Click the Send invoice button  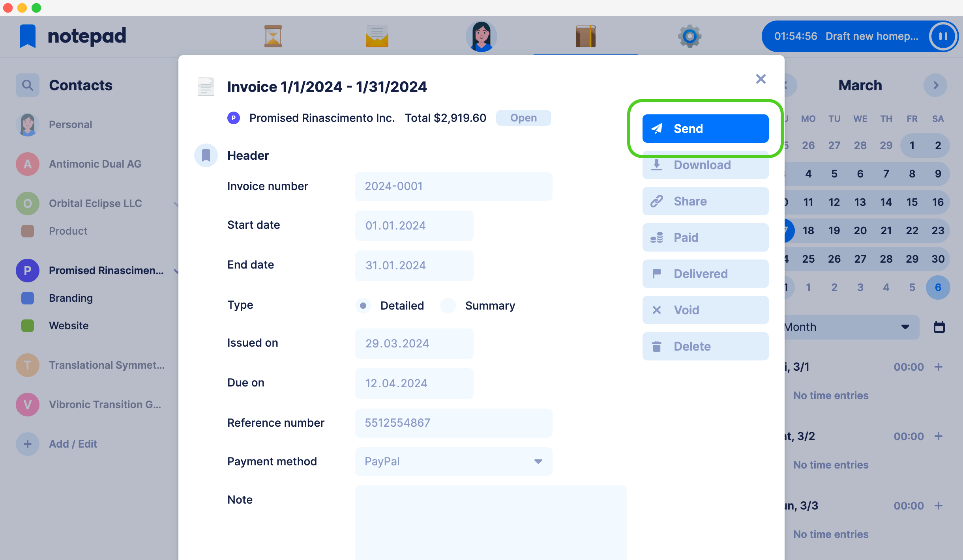705,129
